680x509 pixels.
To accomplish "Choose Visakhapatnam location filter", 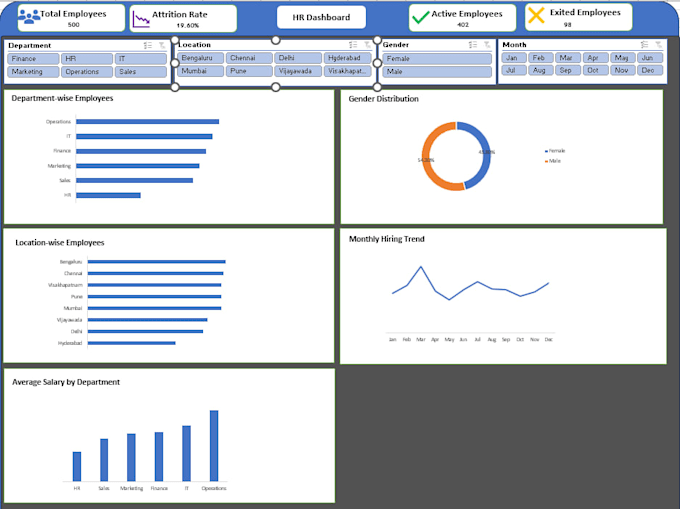I will tap(348, 71).
